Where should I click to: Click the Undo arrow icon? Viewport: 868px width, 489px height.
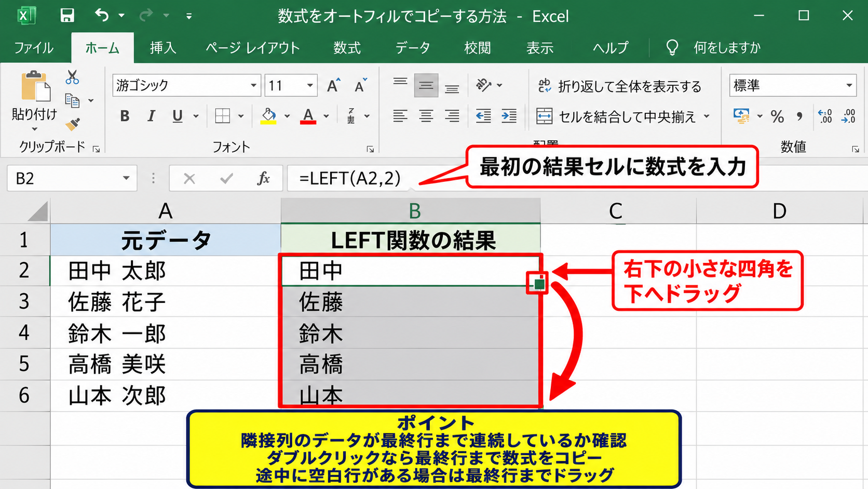pos(102,16)
